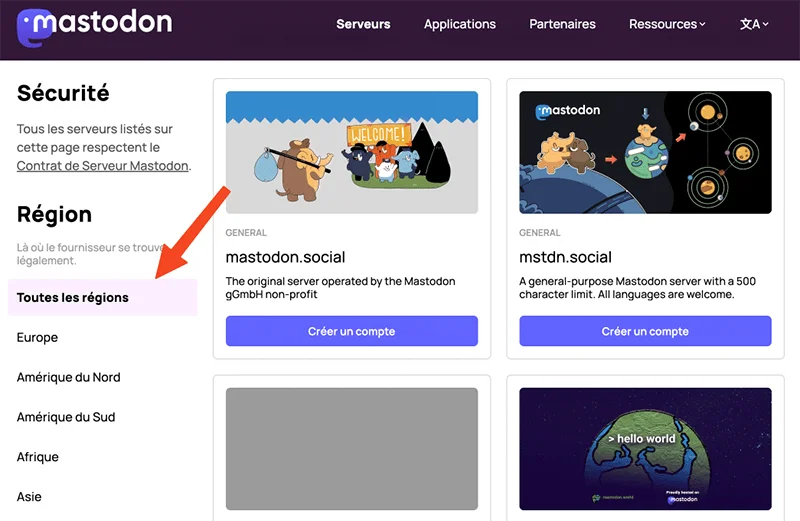This screenshot has width=800, height=521.
Task: Select the Toutes les régions filter
Action: [73, 298]
